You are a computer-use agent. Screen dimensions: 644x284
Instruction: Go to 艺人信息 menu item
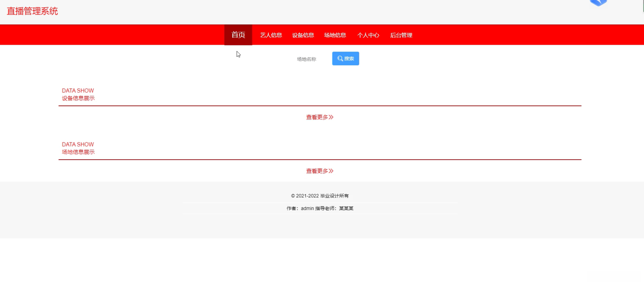coord(271,35)
